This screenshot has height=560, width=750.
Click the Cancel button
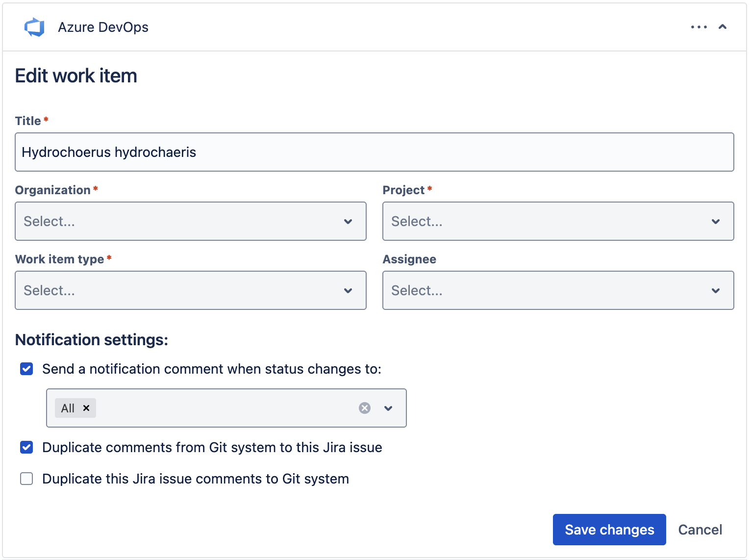click(700, 530)
